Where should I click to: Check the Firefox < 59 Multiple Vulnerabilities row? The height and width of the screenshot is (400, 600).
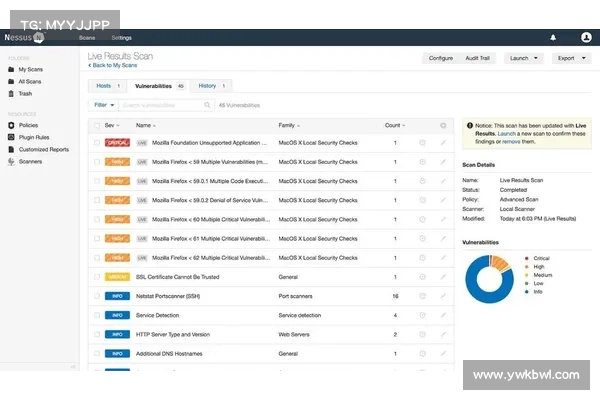(97, 162)
